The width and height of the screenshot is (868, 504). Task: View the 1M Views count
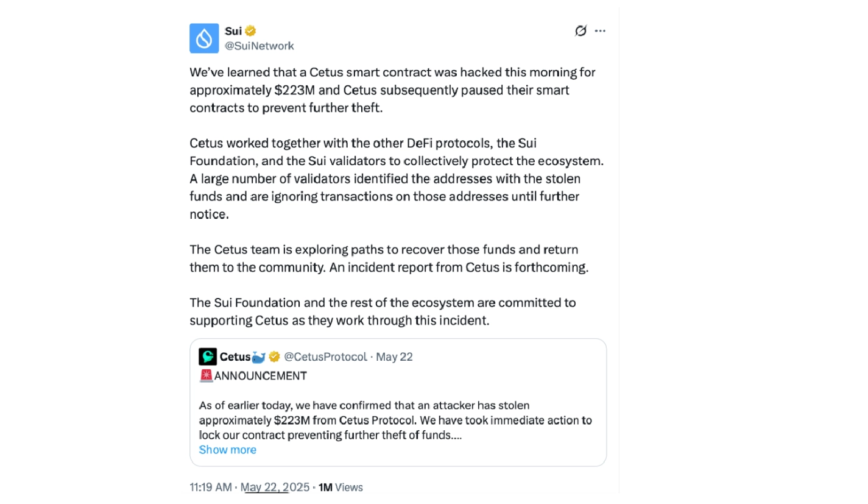click(341, 487)
